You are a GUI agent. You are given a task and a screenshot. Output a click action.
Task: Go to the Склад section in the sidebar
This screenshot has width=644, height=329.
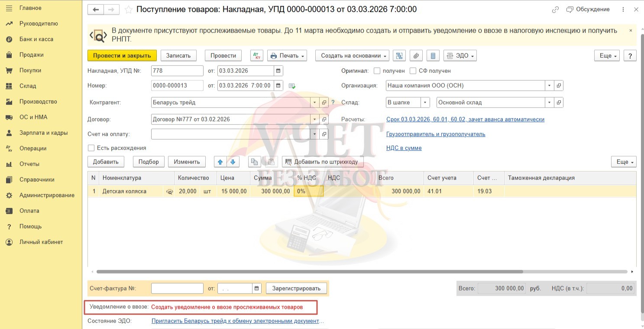(28, 86)
